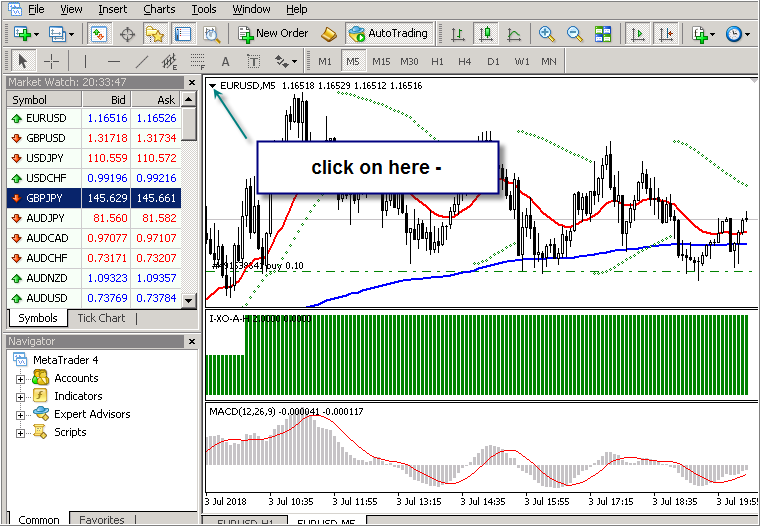Select the H4 timeframe button

(464, 62)
